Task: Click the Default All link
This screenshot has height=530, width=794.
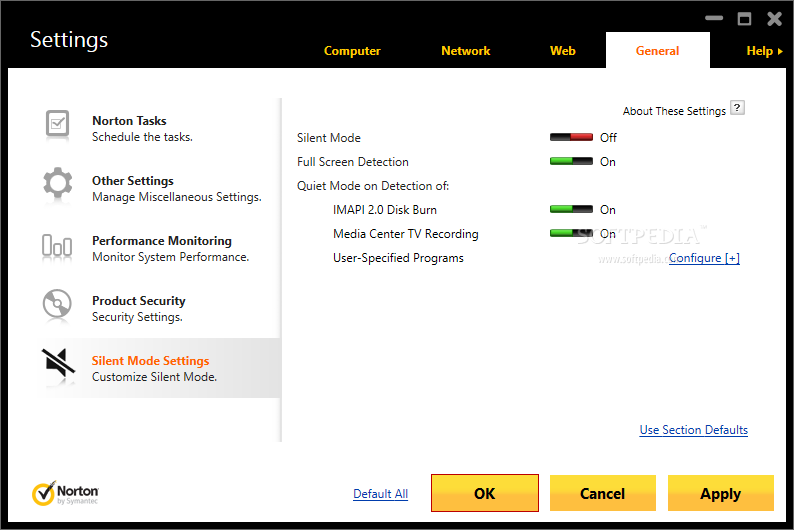Action: (380, 494)
